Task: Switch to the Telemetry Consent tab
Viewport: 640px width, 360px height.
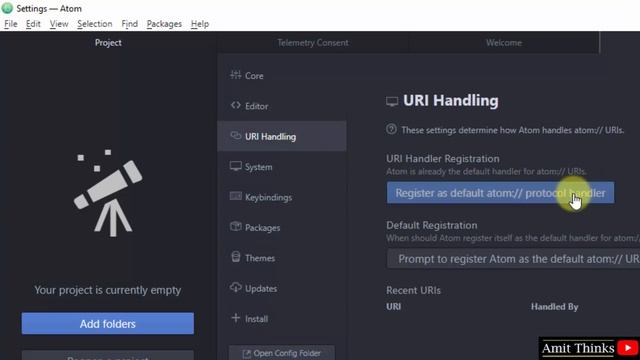Action: point(313,42)
